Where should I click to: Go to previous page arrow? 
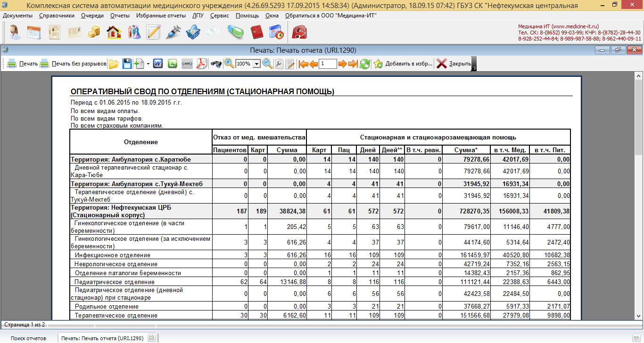click(314, 64)
